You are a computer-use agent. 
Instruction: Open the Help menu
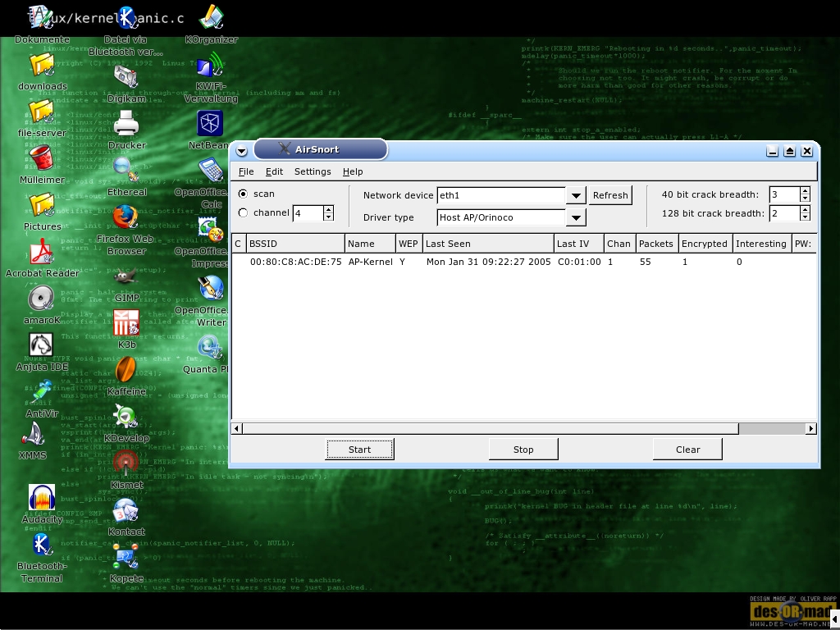353,171
